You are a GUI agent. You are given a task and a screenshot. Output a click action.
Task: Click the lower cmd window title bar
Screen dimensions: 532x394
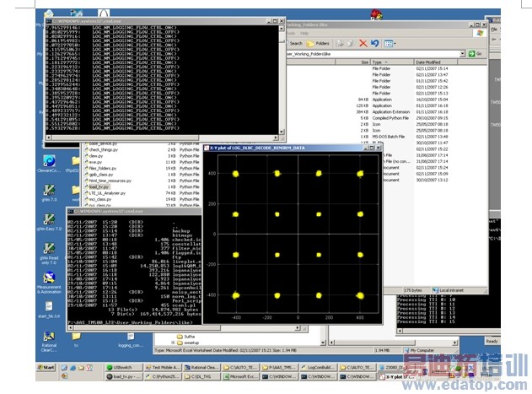[134, 211]
